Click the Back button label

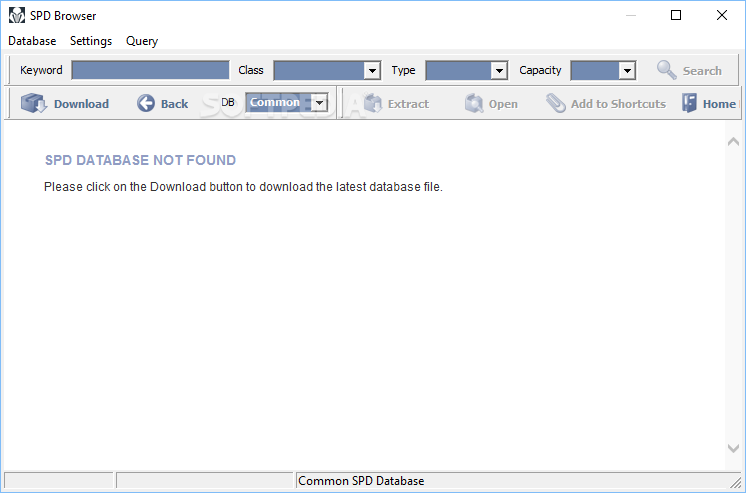[x=175, y=104]
